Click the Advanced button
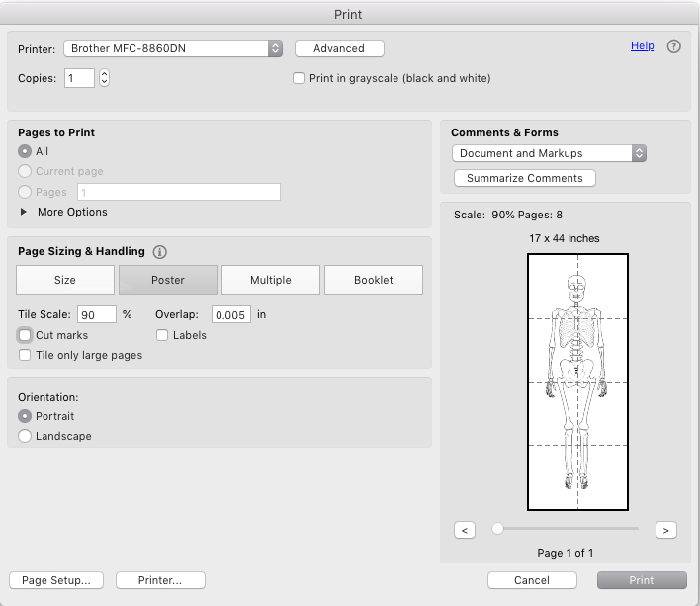The height and width of the screenshot is (606, 700). pos(339,48)
